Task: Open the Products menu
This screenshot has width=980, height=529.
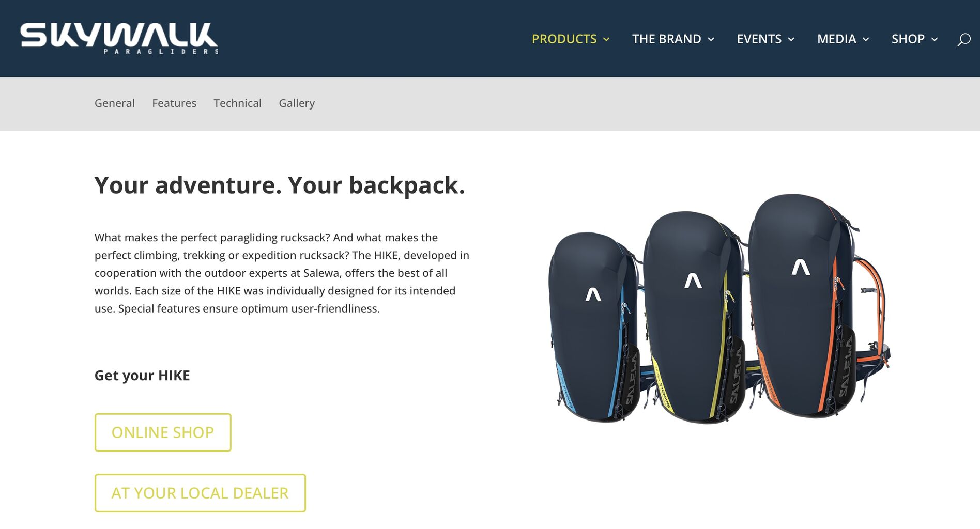Action: [x=564, y=39]
